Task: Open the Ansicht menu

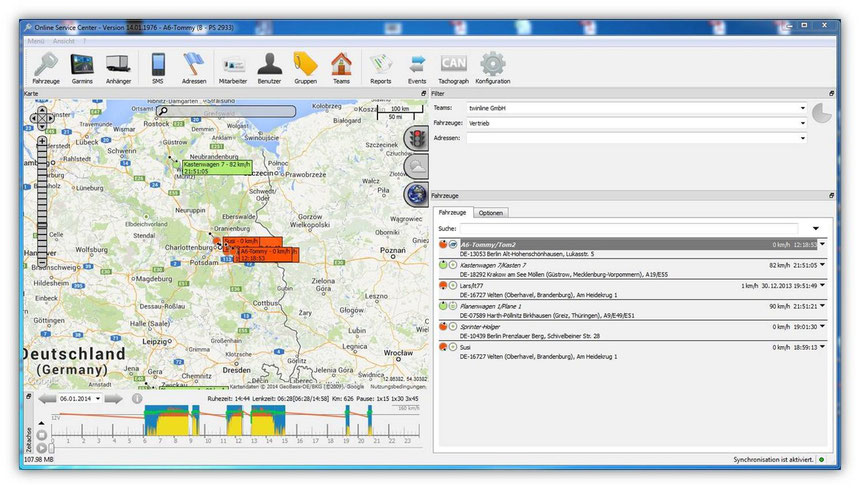Action: (x=64, y=41)
